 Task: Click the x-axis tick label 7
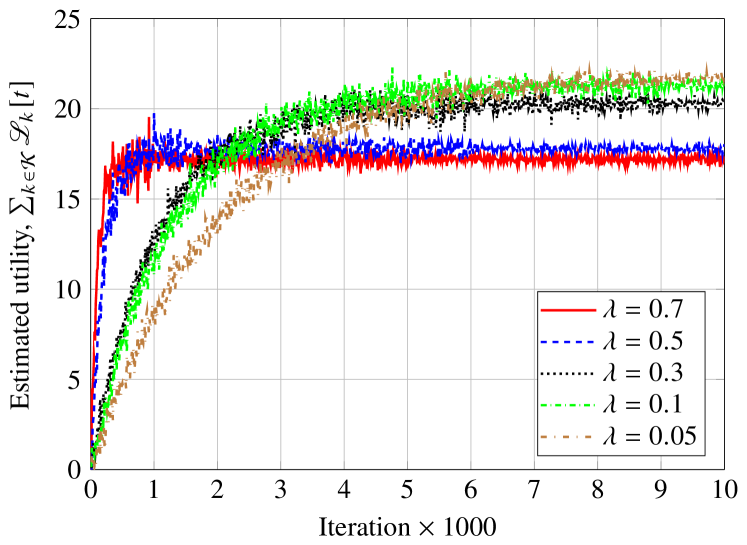[x=534, y=490]
